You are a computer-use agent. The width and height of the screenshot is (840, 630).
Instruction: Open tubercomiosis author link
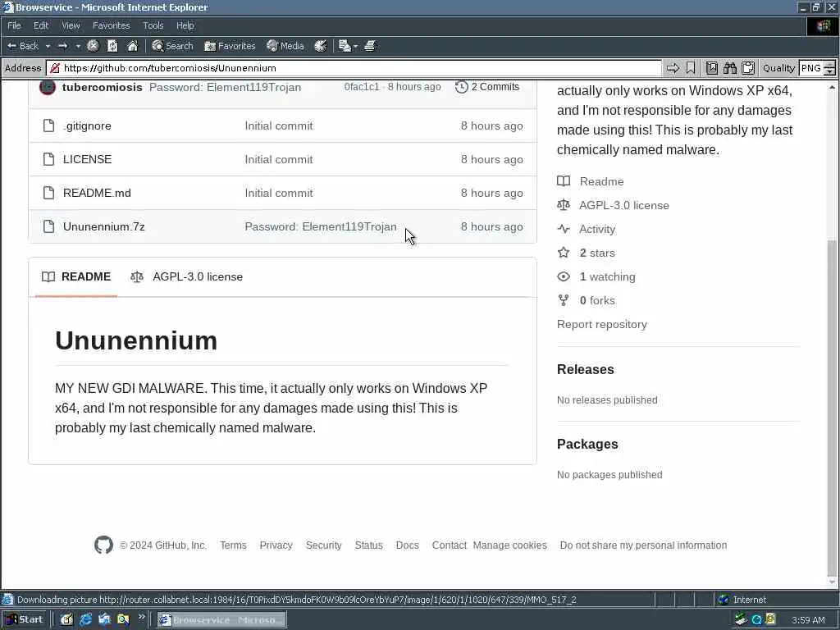pyautogui.click(x=103, y=87)
